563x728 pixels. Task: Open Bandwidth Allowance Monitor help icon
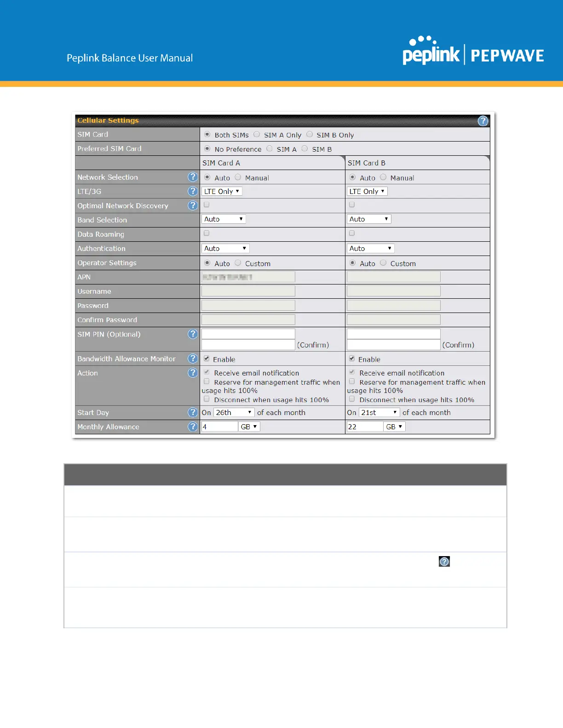(x=193, y=358)
